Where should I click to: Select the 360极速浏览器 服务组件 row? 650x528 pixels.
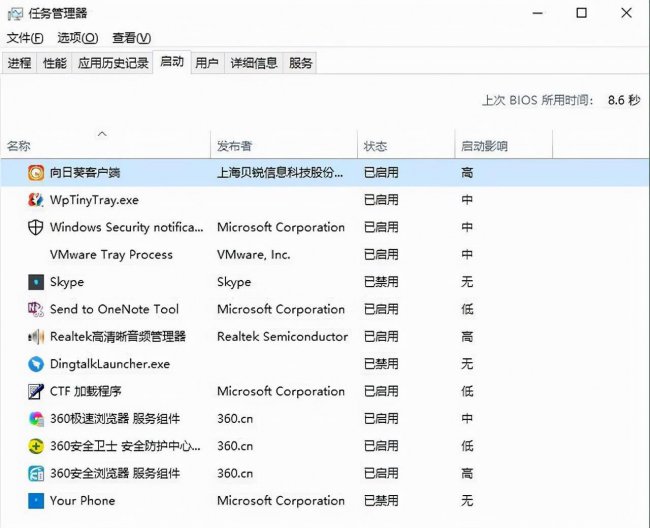[x=325, y=419]
